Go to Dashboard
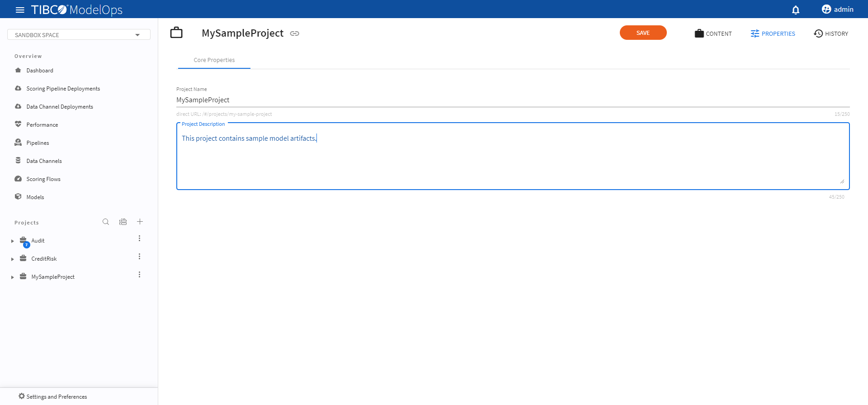The image size is (868, 405). point(40,71)
